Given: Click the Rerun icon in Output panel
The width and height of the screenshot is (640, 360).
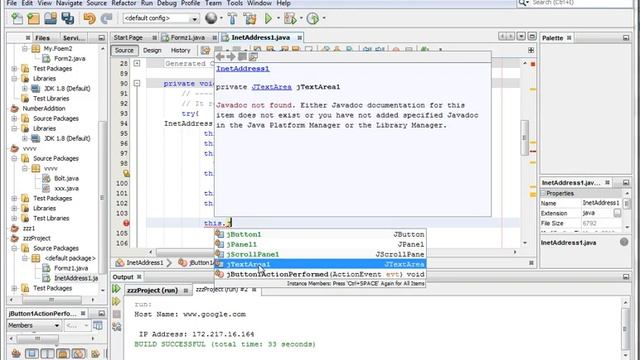Looking at the screenshot, I should pyautogui.click(x=116, y=289).
